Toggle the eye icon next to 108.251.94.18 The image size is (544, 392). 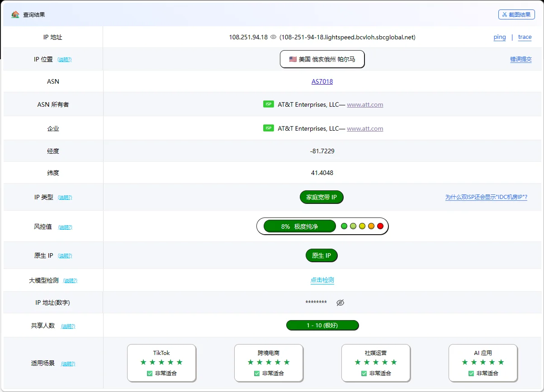click(x=273, y=37)
